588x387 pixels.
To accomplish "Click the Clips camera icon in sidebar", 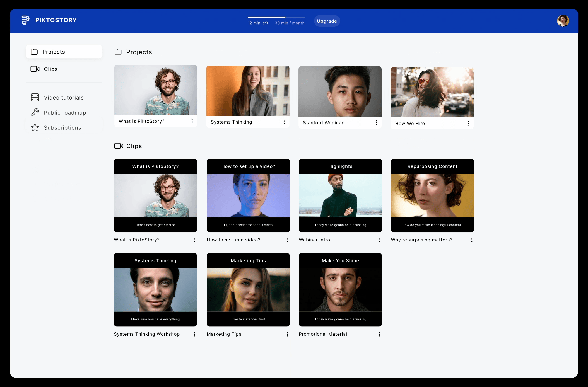I will point(35,69).
